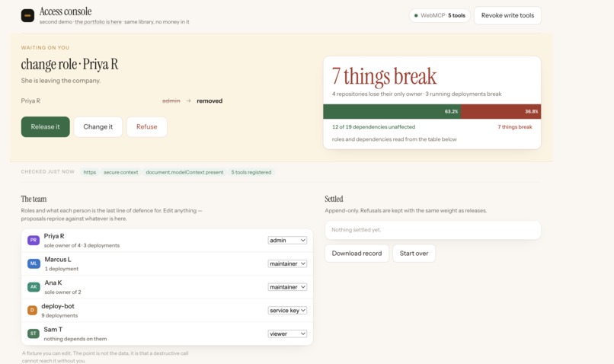Open Marcus L's maintainer role dropdown
Image resolution: width=614 pixels, height=364 pixels.
point(287,263)
